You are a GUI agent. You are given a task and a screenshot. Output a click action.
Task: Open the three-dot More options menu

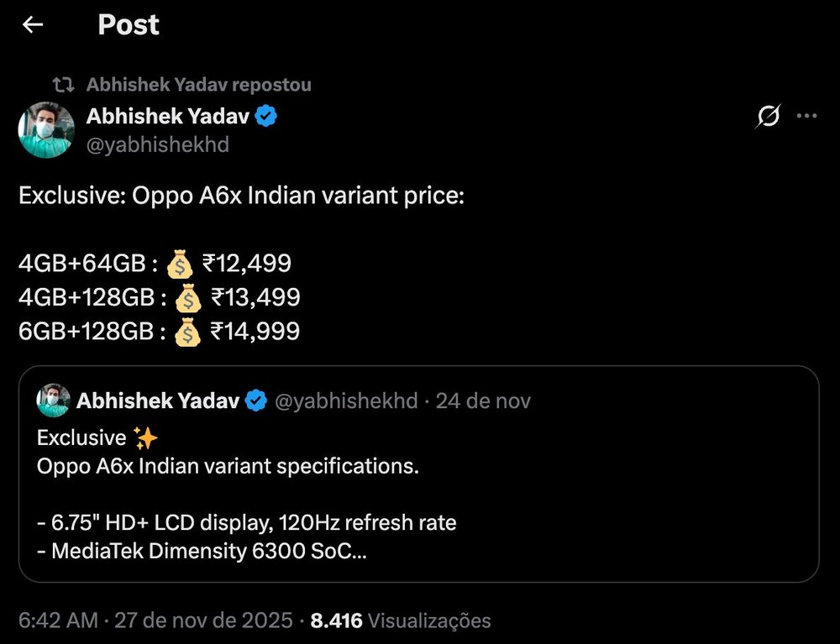click(806, 117)
